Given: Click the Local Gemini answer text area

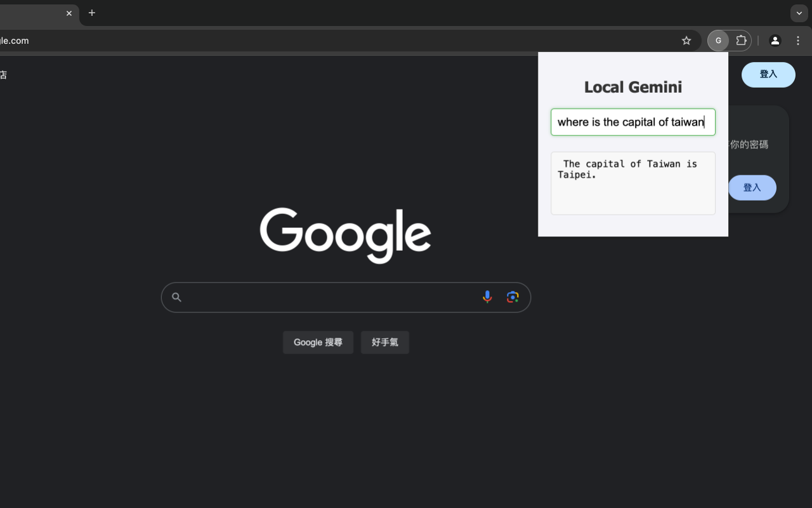Looking at the screenshot, I should (x=632, y=183).
